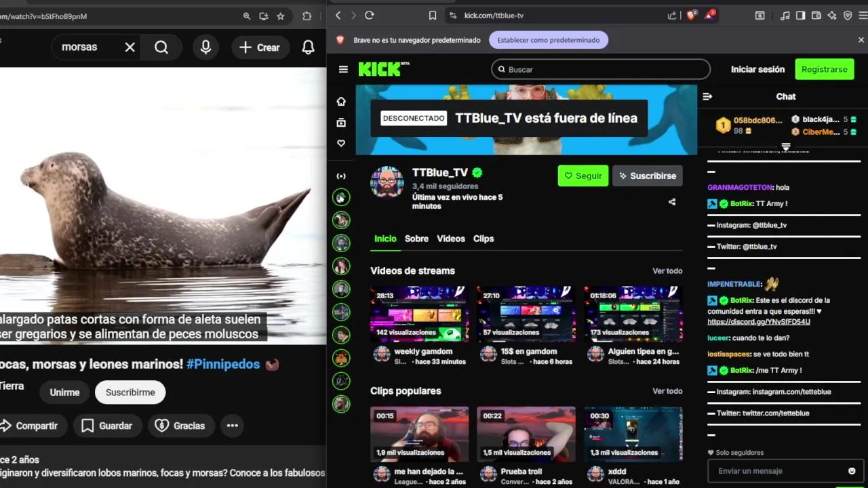Select the Inicio tab
This screenshot has width=868, height=488.
(385, 239)
